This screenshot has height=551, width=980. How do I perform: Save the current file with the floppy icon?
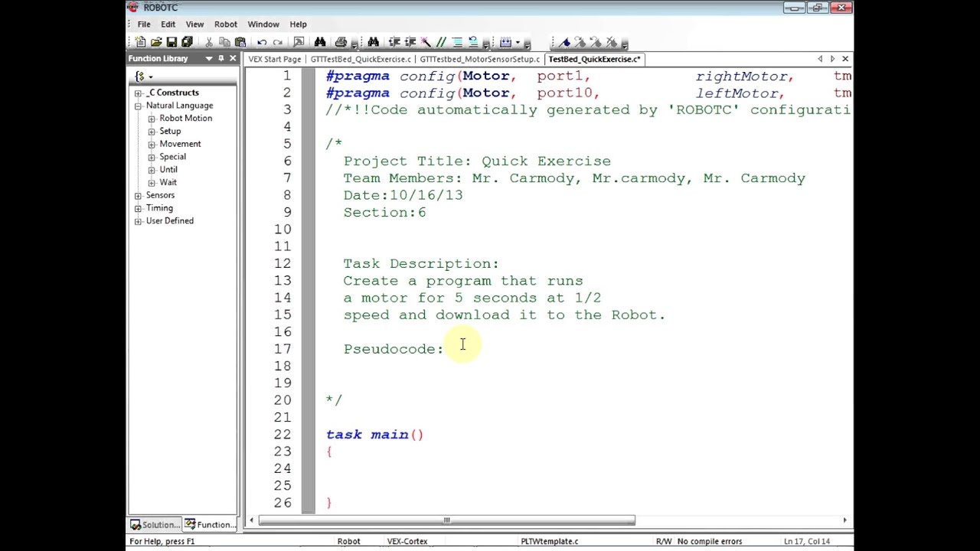(171, 42)
